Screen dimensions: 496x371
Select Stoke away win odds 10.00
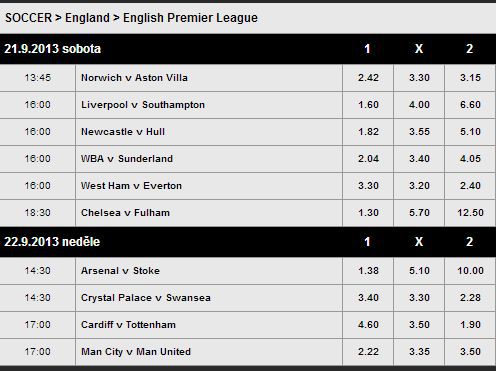point(470,271)
